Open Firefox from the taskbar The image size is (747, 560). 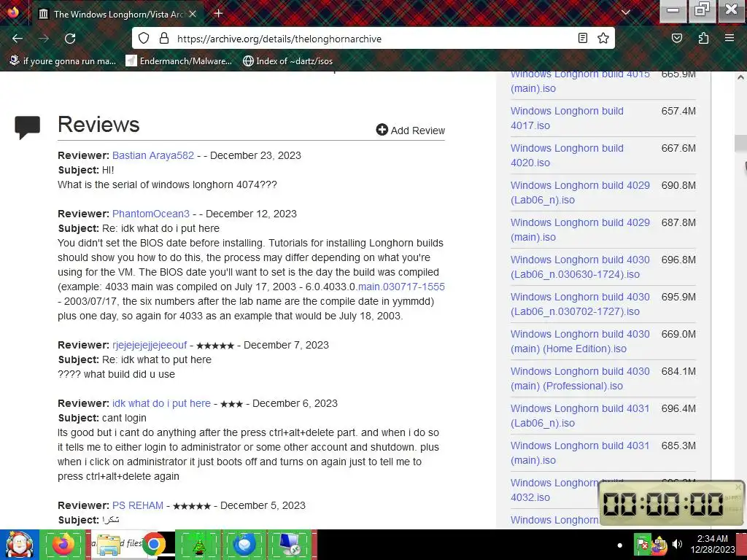64,544
